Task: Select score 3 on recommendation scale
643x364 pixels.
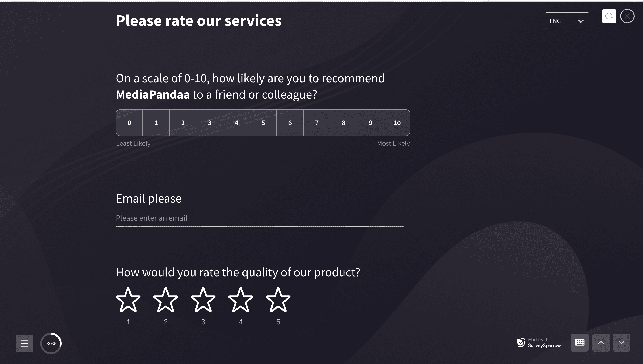Action: (210, 123)
